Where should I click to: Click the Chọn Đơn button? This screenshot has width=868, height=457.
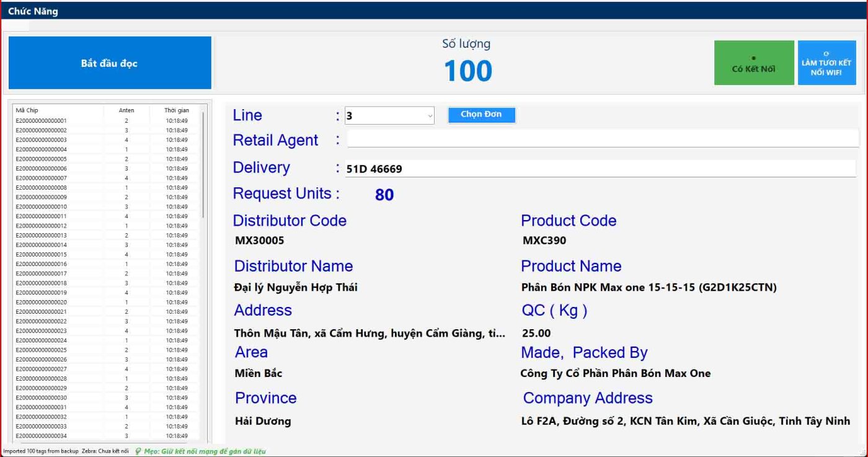tap(481, 115)
